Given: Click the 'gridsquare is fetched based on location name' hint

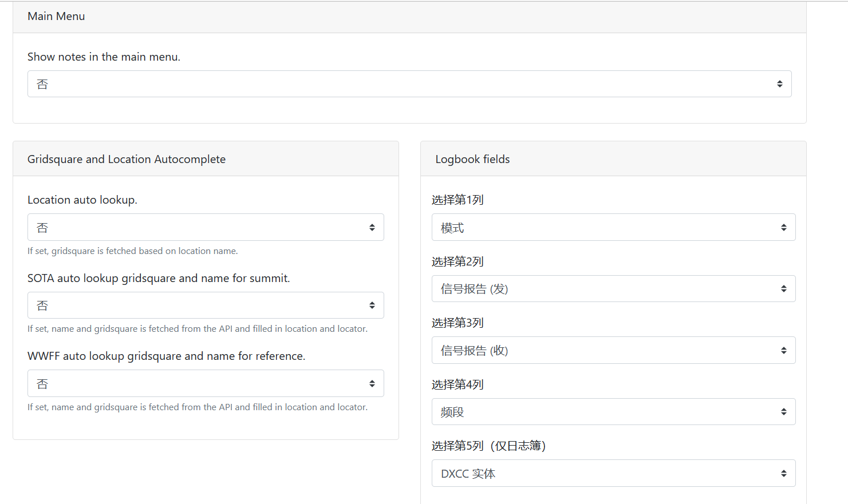Looking at the screenshot, I should click(132, 251).
